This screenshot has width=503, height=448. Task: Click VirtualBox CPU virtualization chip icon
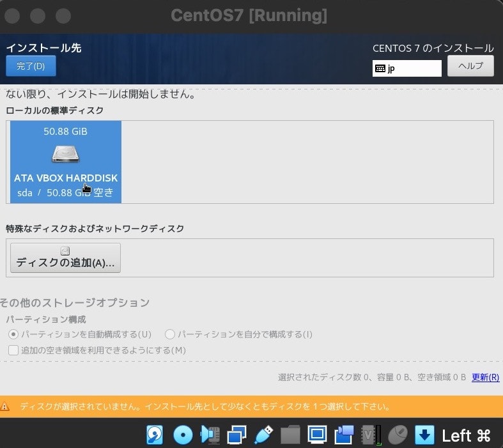tap(371, 435)
